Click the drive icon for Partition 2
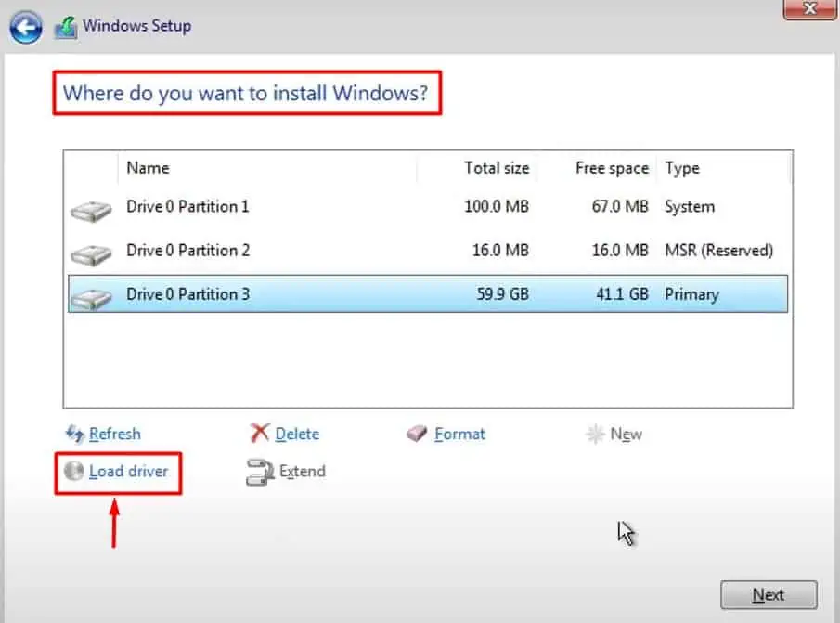The image size is (840, 623). pyautogui.click(x=91, y=255)
